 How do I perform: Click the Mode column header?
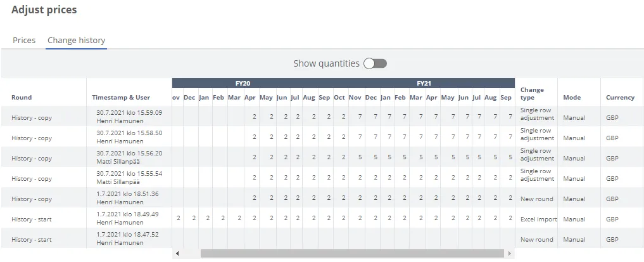pos(572,98)
